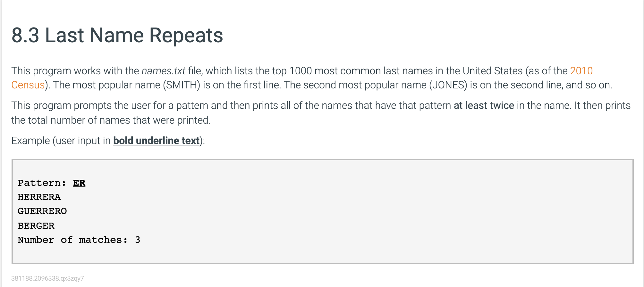Click the gray ID 381188.2096338.qx3zqy7
Screen dimensions: 644x287
point(47,278)
